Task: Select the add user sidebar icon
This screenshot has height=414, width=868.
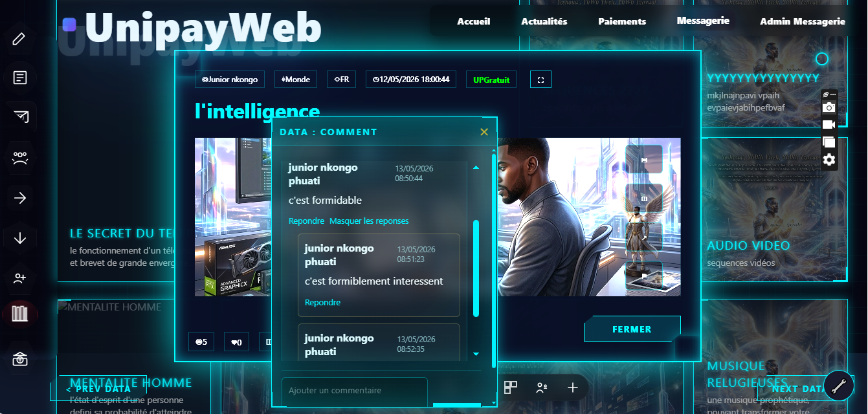Action: click(19, 278)
